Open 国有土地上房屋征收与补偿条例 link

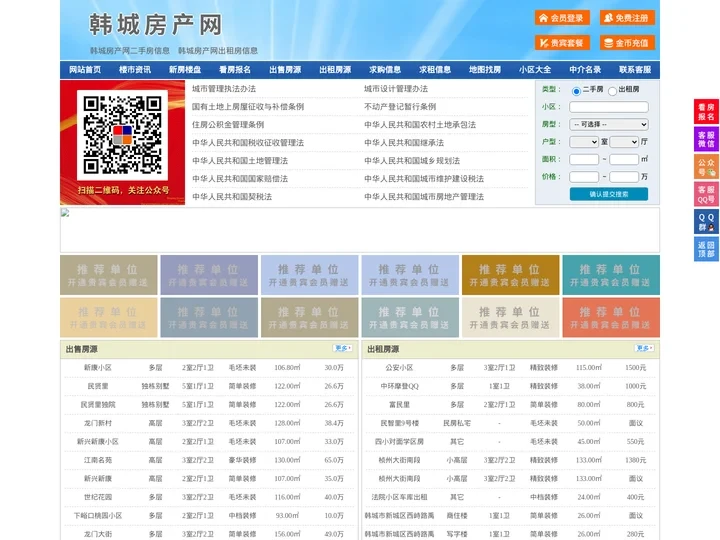[x=248, y=107]
